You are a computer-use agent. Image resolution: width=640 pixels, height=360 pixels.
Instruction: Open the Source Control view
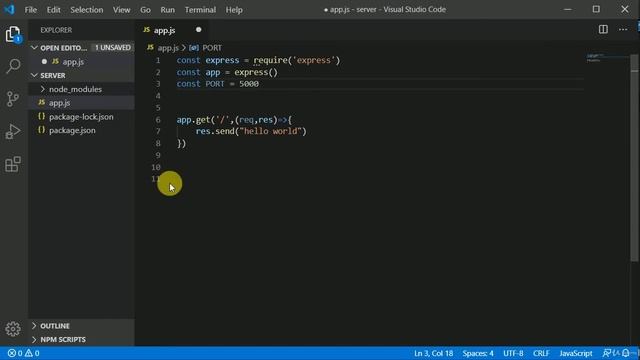[x=13, y=99]
